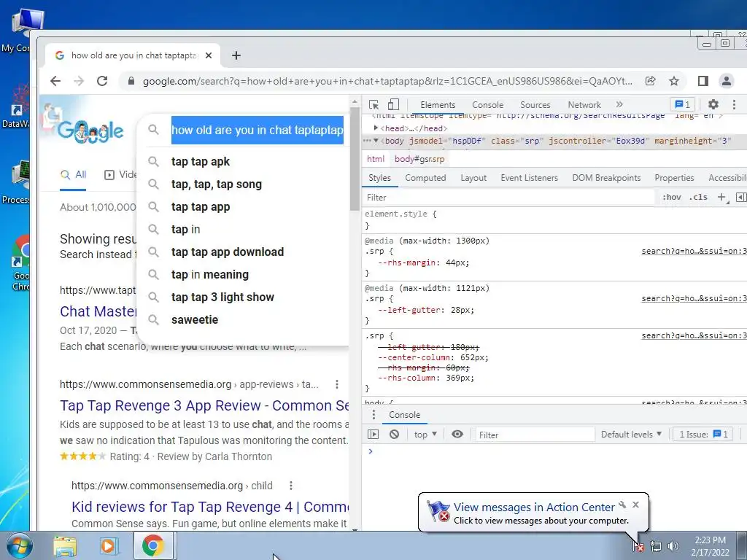Close the 'how old are you' tab
The height and width of the screenshot is (560, 747).
coord(209,55)
